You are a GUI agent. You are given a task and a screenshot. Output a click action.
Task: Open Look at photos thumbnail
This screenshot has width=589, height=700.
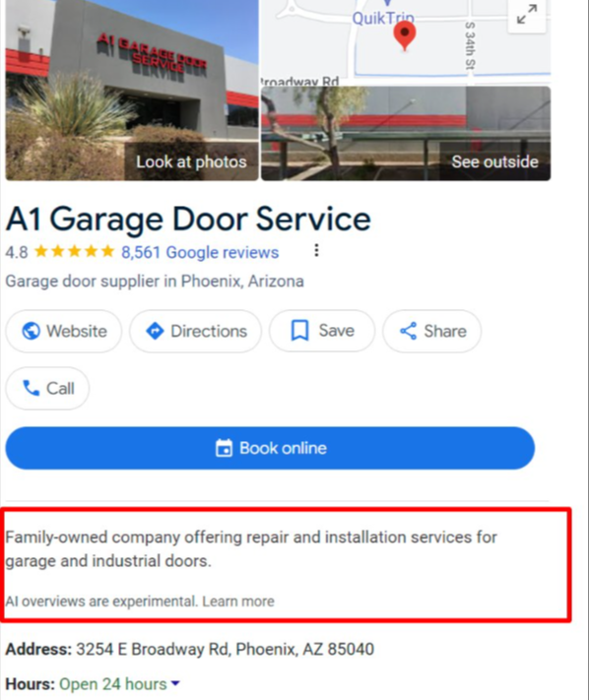(132, 91)
